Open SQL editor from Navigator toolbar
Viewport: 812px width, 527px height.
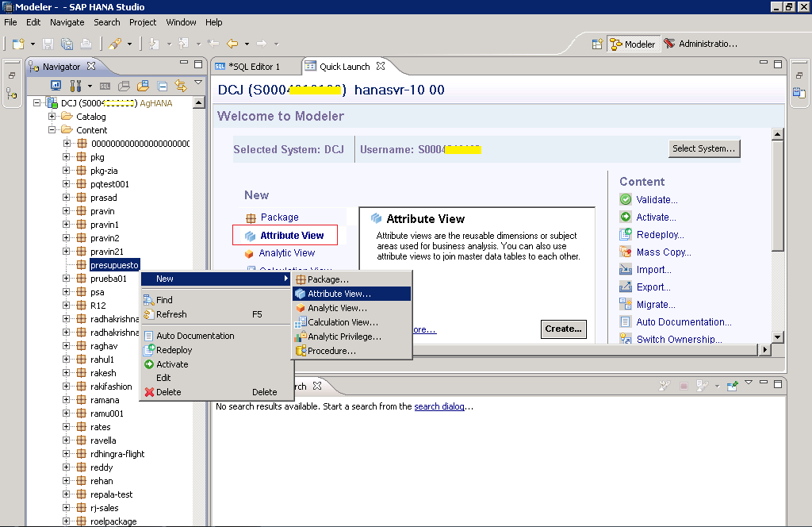click(106, 86)
